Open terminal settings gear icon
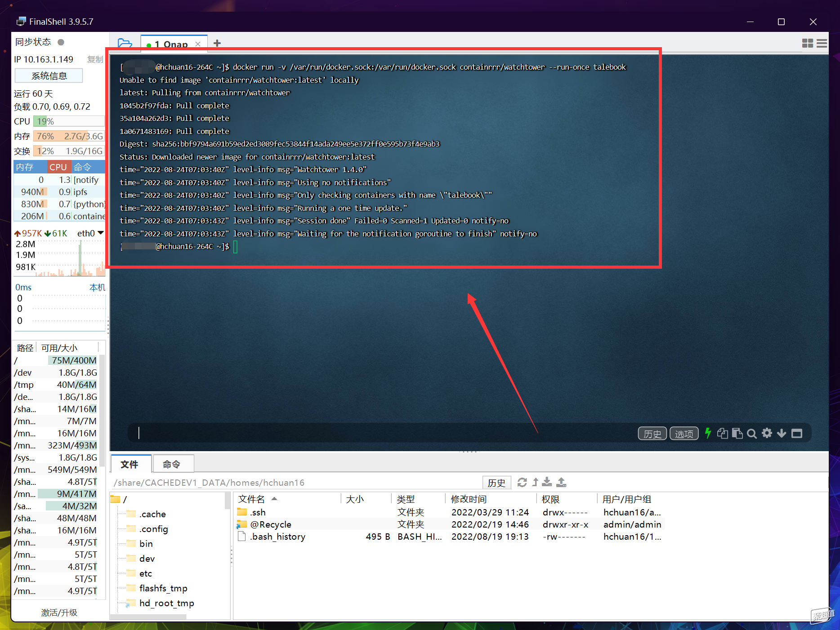 tap(767, 433)
